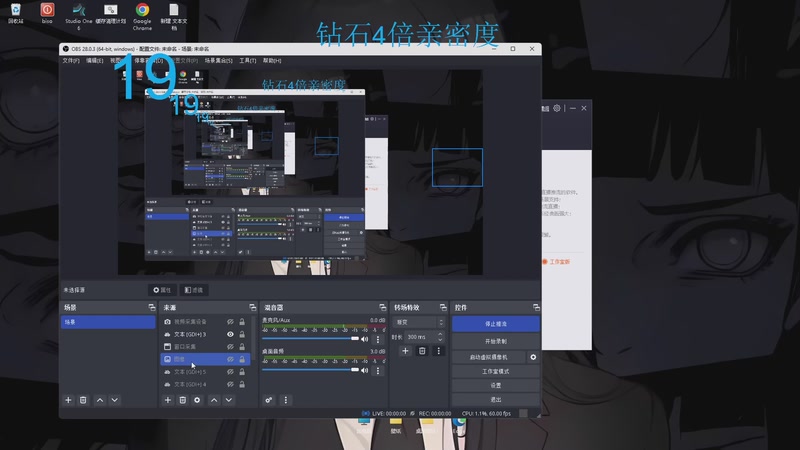The height and width of the screenshot is (450, 800).
Task: Click the Start Recording button
Action: tap(495, 341)
